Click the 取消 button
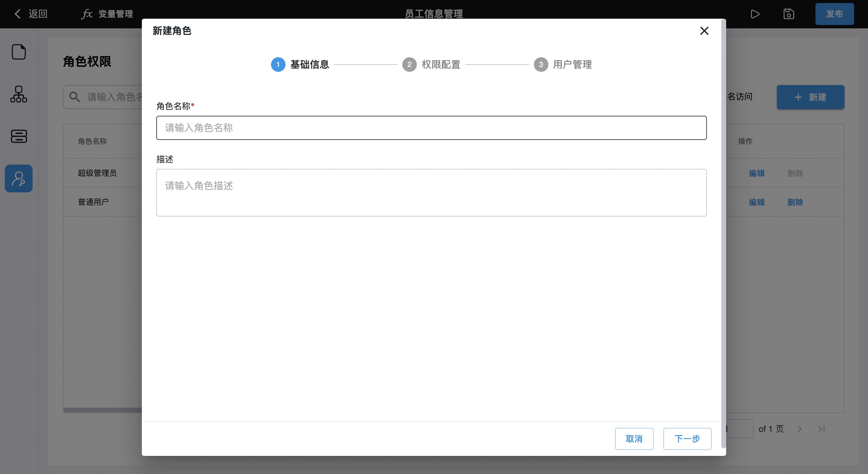 click(x=634, y=439)
